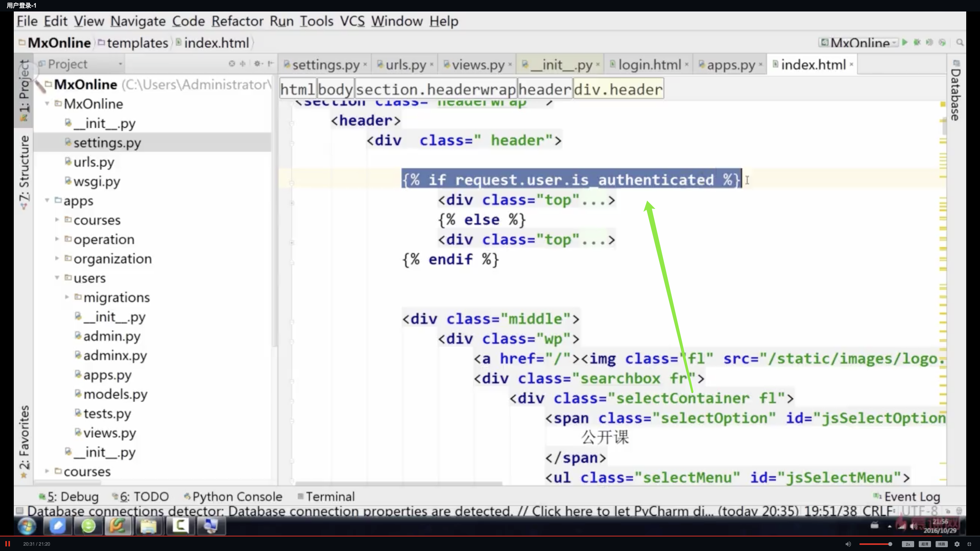Click the green Debug bug icon

(917, 42)
